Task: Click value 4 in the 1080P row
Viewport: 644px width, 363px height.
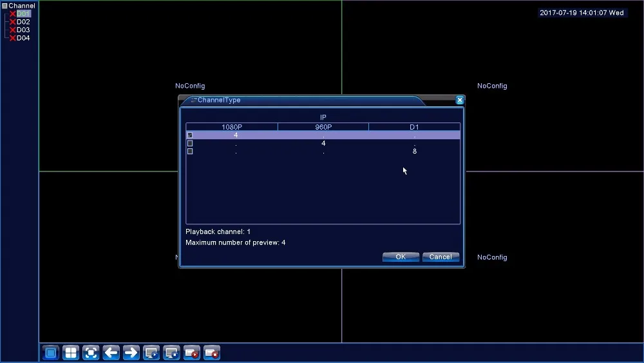Action: [x=236, y=135]
